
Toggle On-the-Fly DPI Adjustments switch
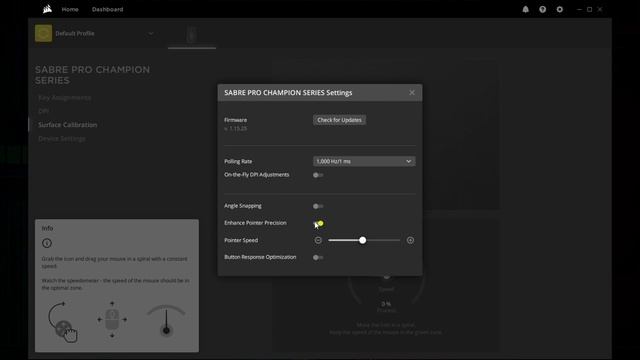[x=318, y=175]
